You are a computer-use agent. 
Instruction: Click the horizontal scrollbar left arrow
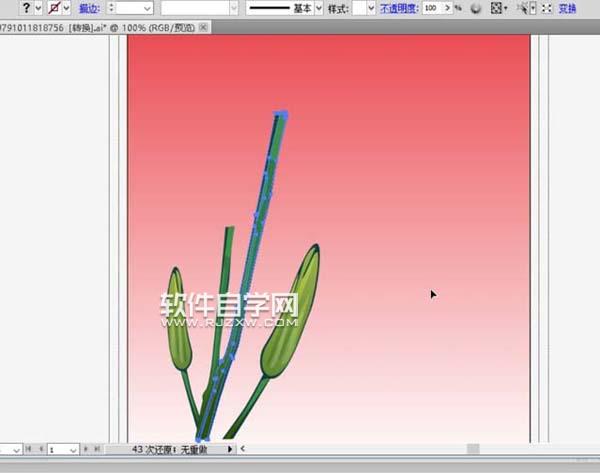tap(243, 449)
